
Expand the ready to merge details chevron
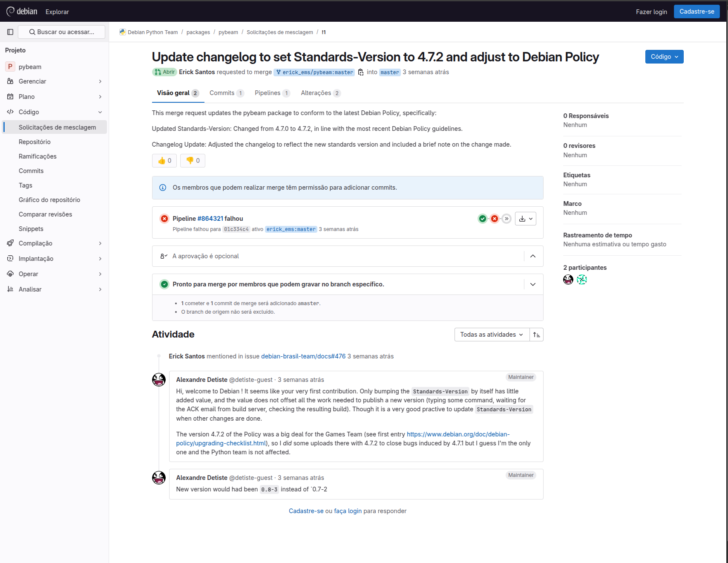(533, 284)
